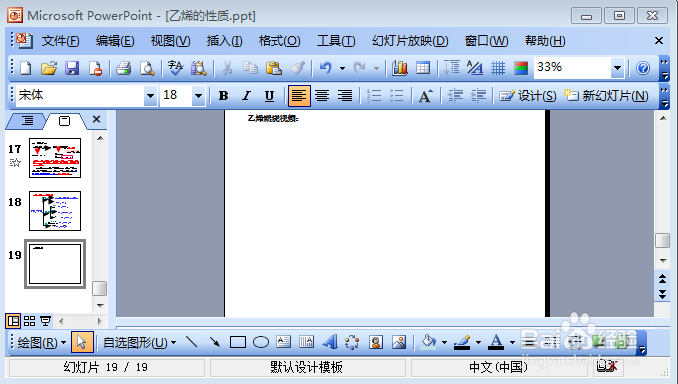678x384 pixels.
Task: Insert a text box
Action: click(x=284, y=342)
